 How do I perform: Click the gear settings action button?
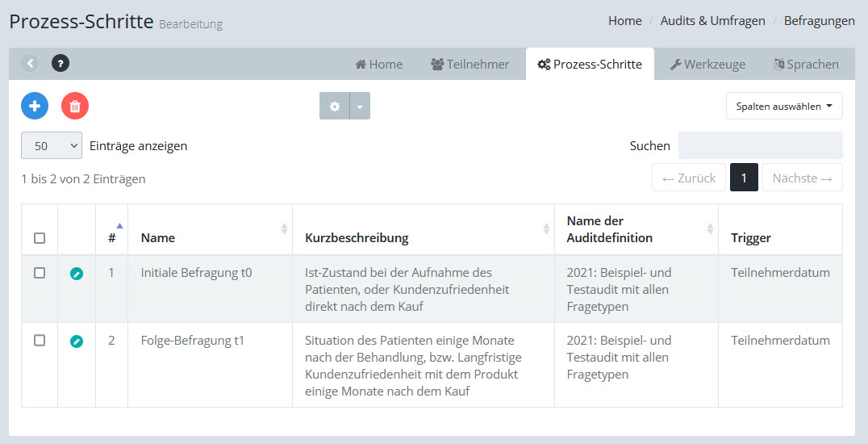click(335, 106)
